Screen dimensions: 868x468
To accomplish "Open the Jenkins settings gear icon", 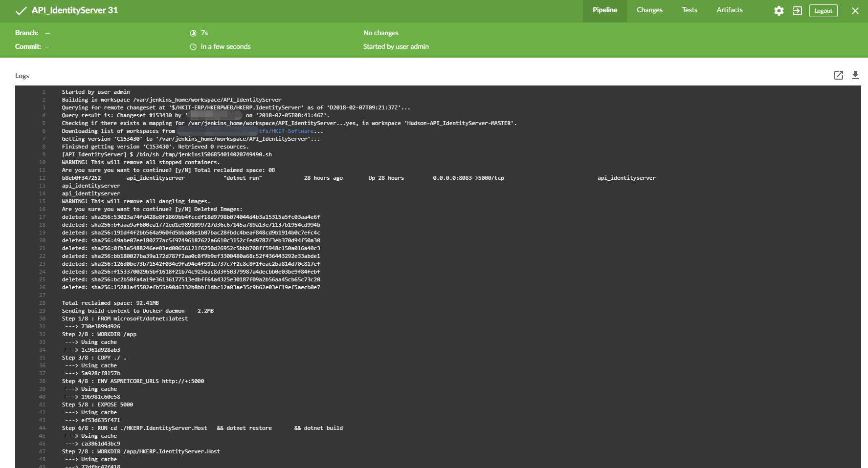I will [x=779, y=11].
